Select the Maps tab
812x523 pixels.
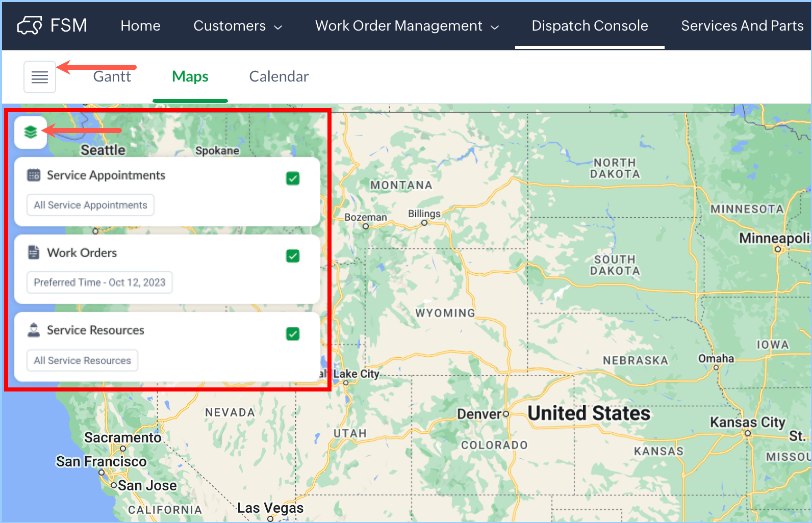point(190,76)
